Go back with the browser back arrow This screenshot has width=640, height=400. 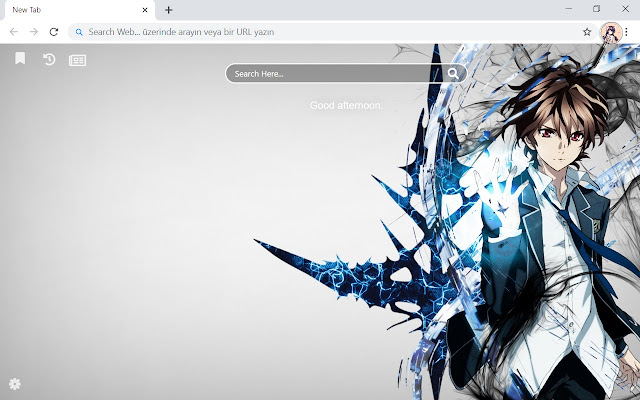pos(14,32)
